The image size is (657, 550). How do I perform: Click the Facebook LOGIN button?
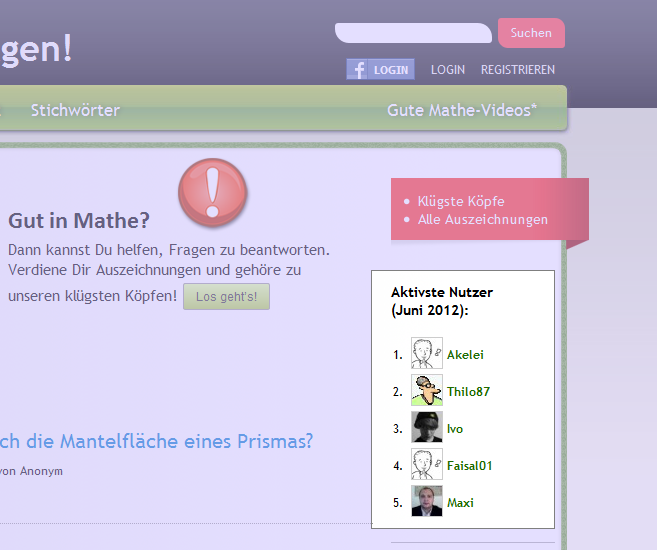(x=380, y=70)
